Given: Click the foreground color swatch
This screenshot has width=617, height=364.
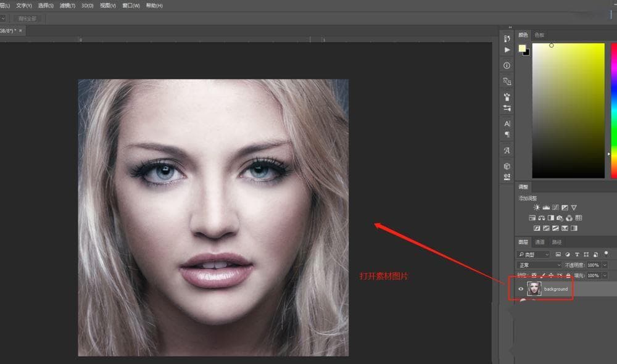Looking at the screenshot, I should point(522,48).
